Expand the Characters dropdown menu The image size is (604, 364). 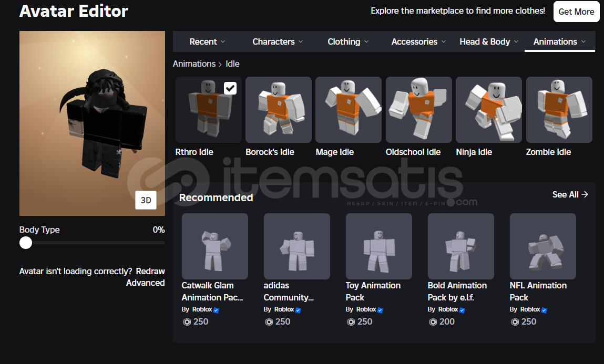click(x=278, y=41)
